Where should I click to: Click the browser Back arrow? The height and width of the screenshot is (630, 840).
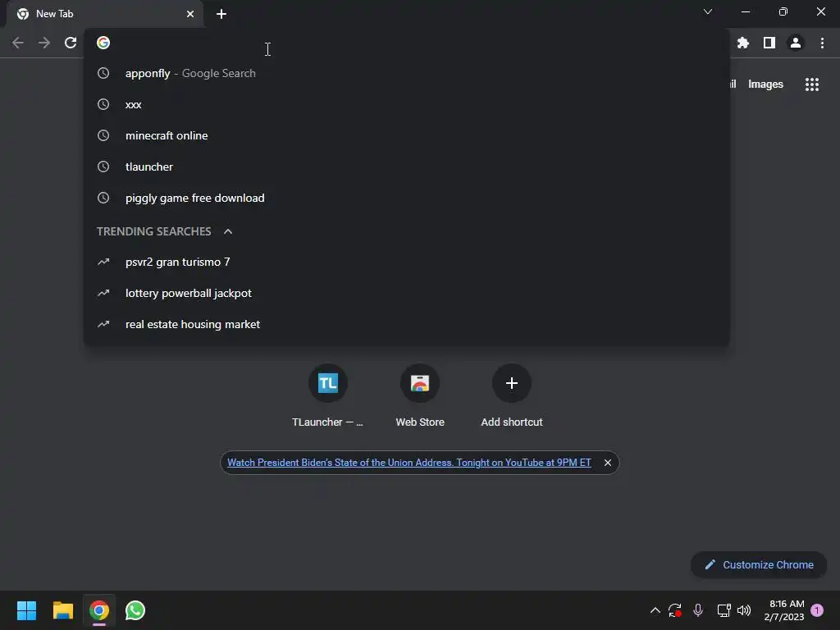(18, 43)
